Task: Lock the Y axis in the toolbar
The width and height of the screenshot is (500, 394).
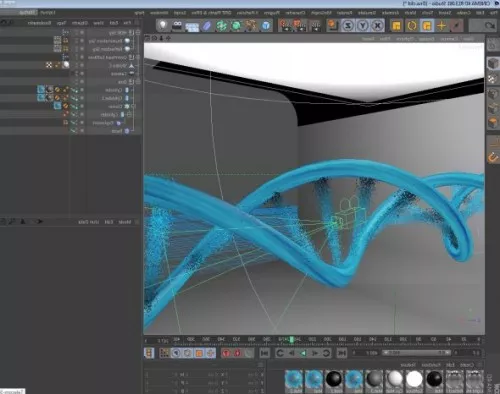Action: pyautogui.click(x=363, y=25)
